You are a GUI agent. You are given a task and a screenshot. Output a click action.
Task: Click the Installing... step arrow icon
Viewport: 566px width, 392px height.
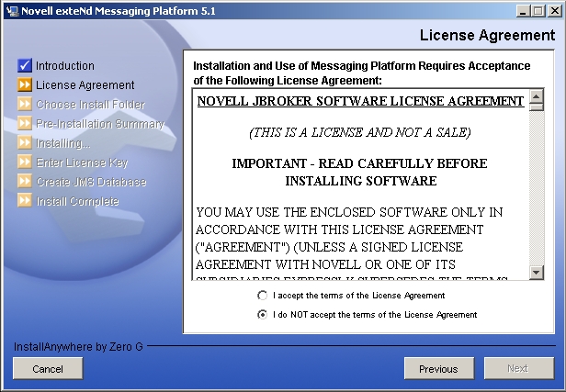25,143
